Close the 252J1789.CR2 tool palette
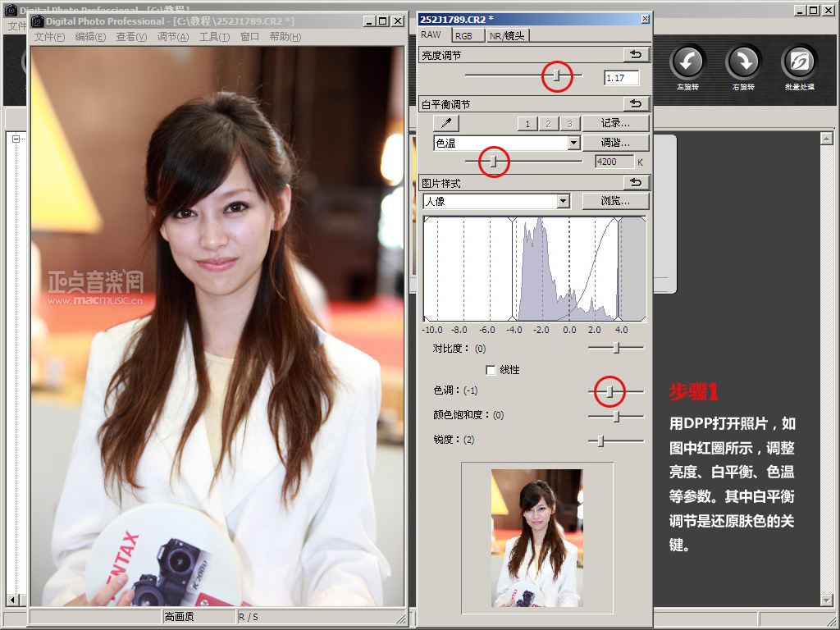Viewport: 840px width, 630px height. click(645, 19)
